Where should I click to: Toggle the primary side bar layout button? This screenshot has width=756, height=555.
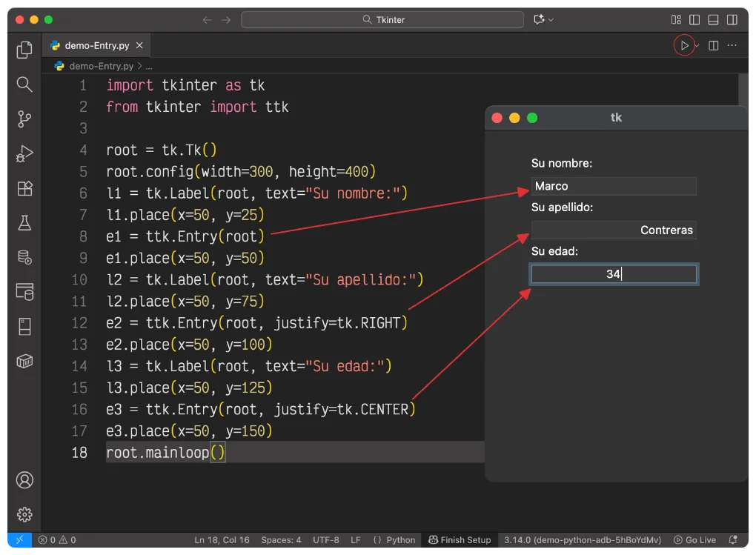(694, 20)
